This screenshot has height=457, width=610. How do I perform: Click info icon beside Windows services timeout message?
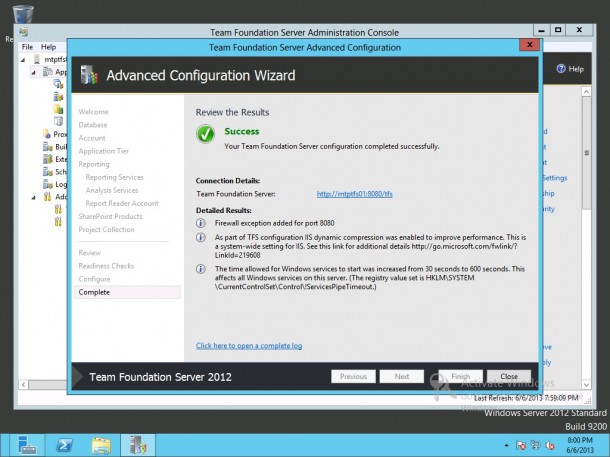point(201,269)
